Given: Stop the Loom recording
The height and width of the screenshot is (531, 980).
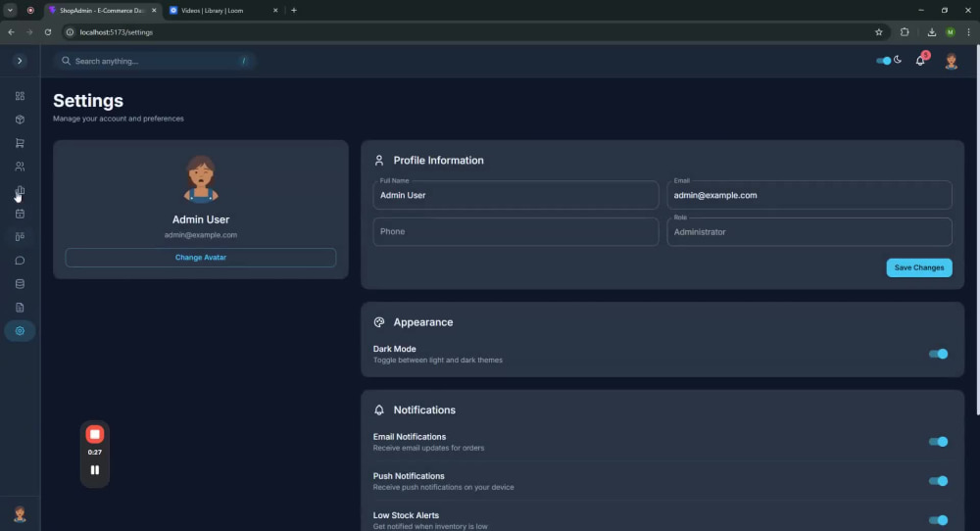Looking at the screenshot, I should pyautogui.click(x=94, y=434).
